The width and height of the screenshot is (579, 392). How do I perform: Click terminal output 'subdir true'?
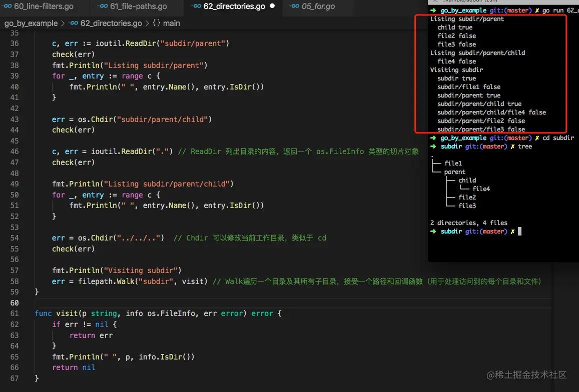[x=457, y=78]
